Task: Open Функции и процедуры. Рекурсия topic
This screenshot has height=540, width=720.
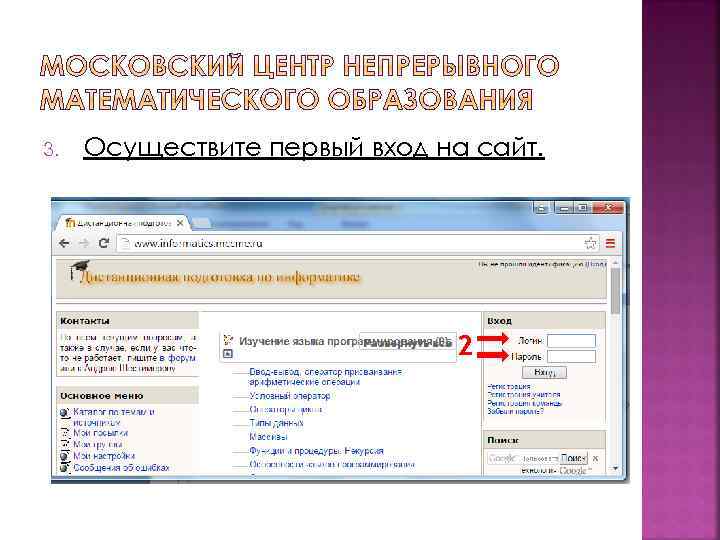Action: pos(316,451)
